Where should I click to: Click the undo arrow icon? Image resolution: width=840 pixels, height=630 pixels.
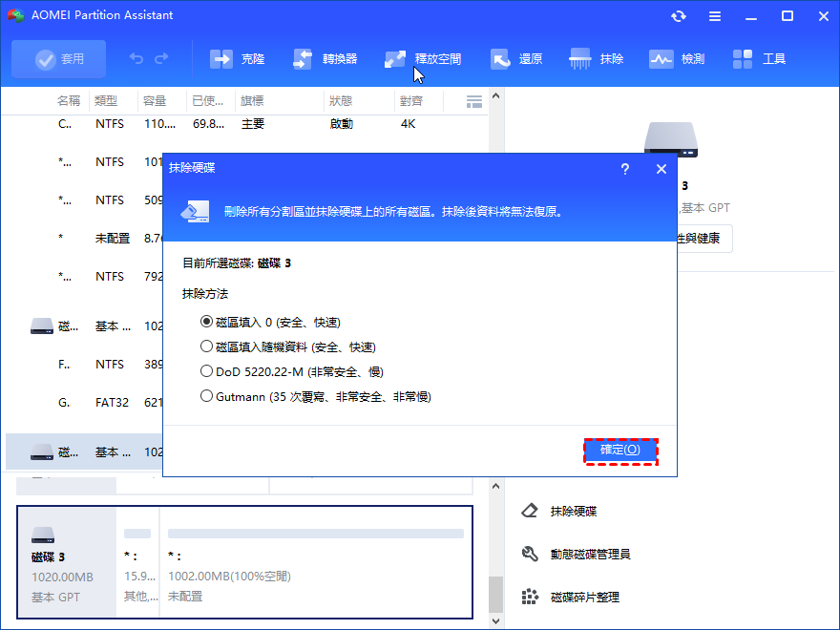136,58
